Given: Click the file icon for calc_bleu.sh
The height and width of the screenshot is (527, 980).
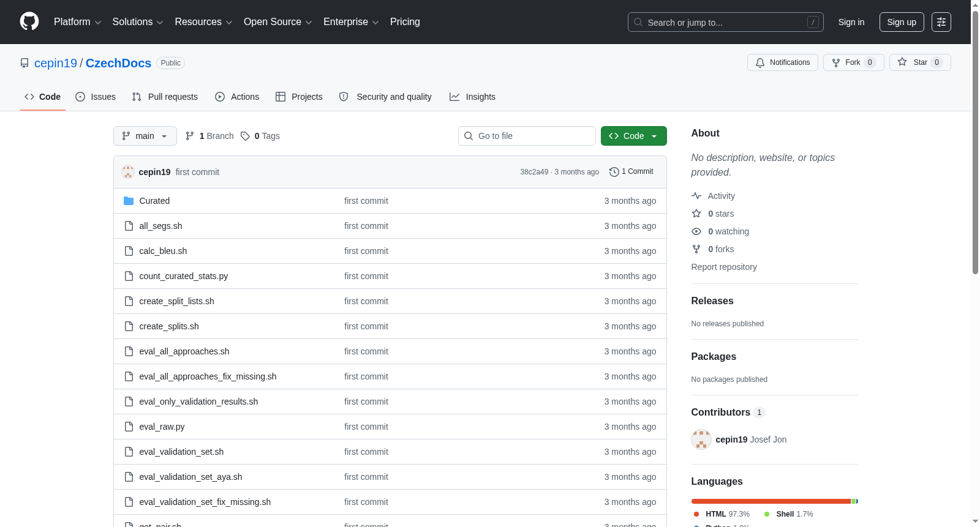Looking at the screenshot, I should coord(129,251).
